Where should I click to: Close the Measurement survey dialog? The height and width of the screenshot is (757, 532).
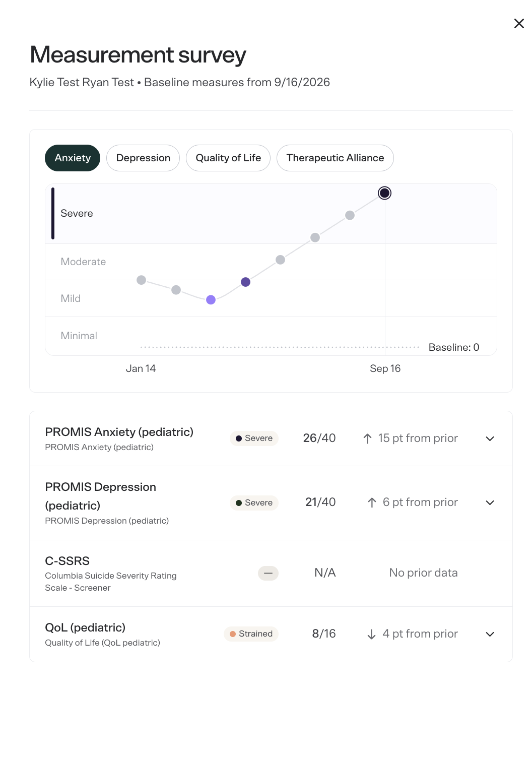point(519,24)
